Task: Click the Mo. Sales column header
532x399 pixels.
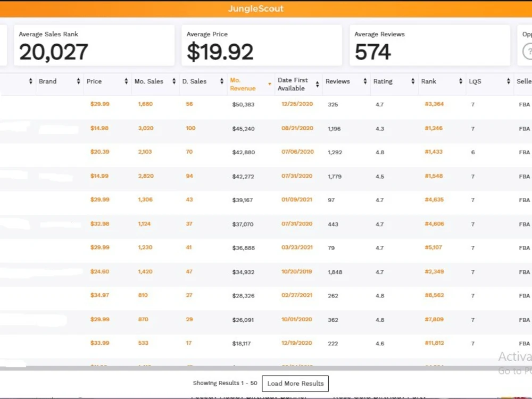Action: pyautogui.click(x=148, y=81)
